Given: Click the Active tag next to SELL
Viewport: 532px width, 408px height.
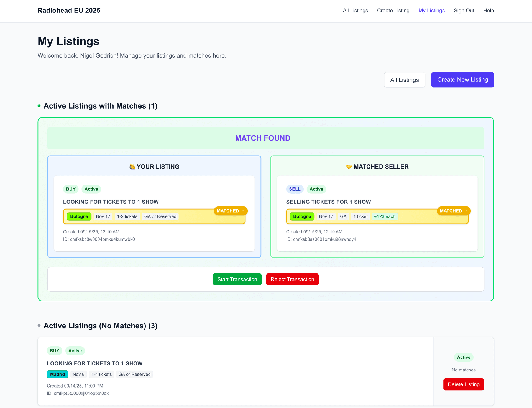Looking at the screenshot, I should pyautogui.click(x=316, y=189).
